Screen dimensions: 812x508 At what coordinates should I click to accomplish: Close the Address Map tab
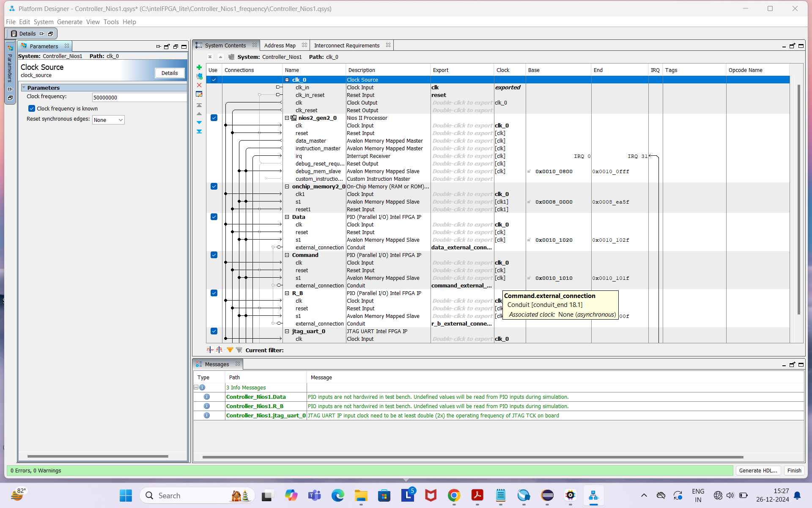304,45
